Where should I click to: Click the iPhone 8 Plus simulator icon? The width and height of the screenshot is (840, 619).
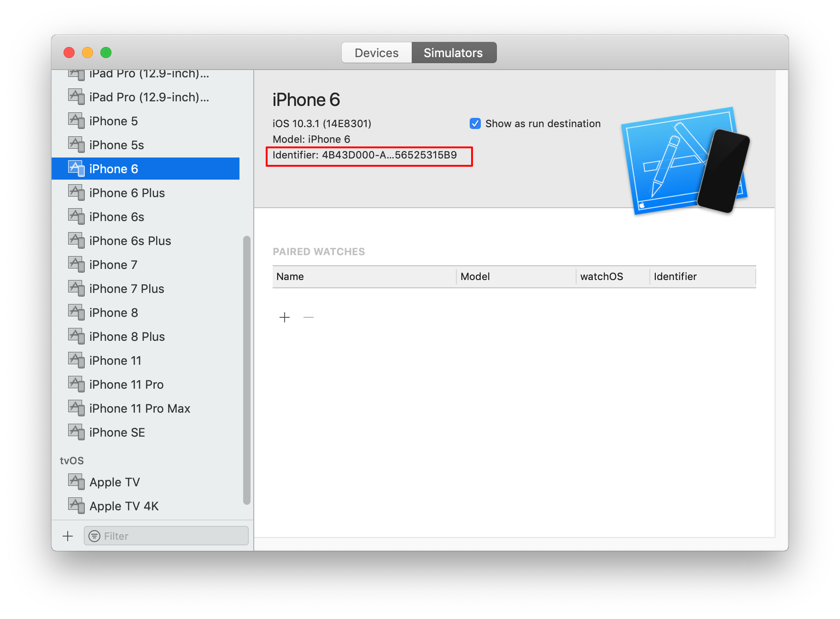76,336
